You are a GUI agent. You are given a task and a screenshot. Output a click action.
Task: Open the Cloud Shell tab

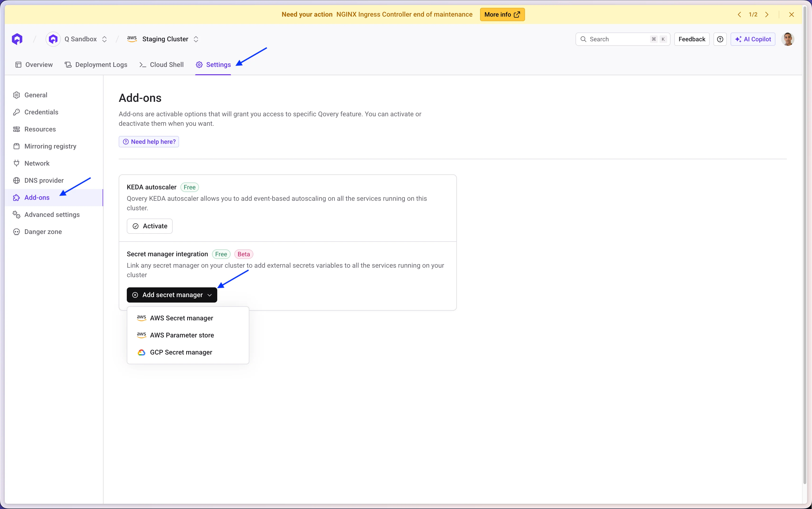(161, 65)
